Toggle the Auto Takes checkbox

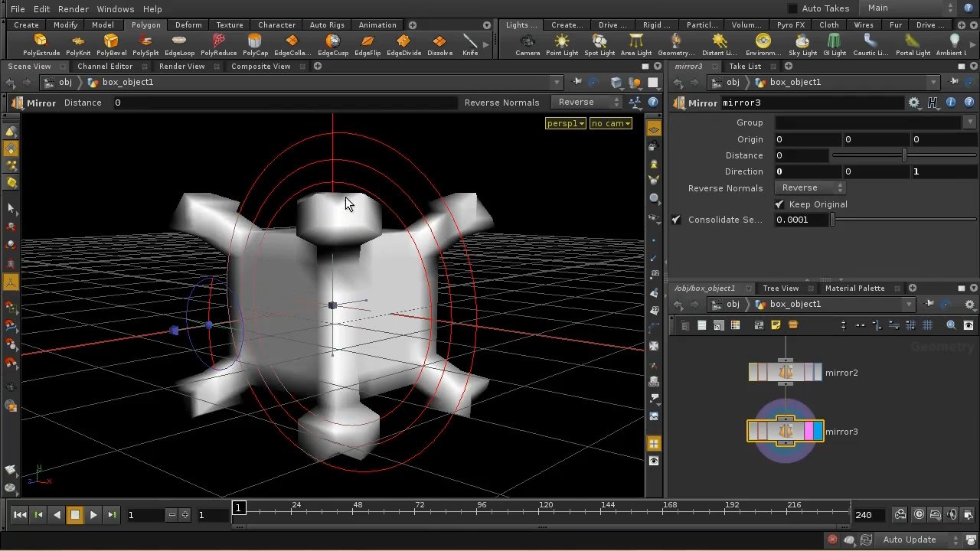pos(792,8)
